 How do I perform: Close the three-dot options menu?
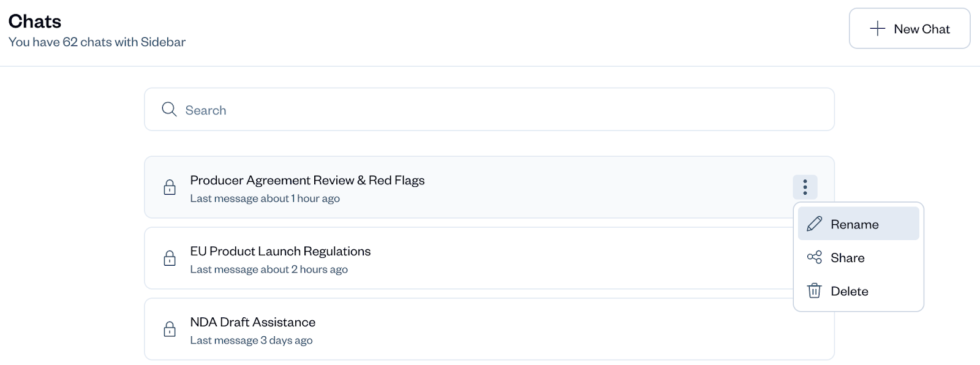(805, 187)
